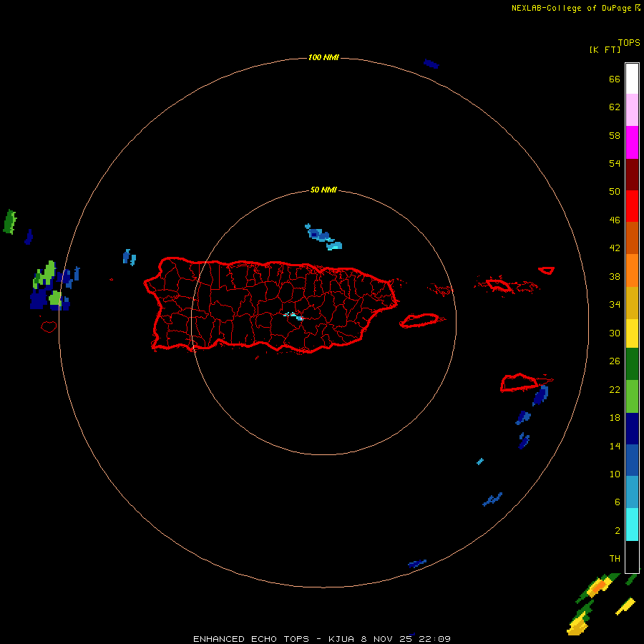Click the dark red 54 kft swatch
The image size is (644, 644).
pyautogui.click(x=632, y=174)
